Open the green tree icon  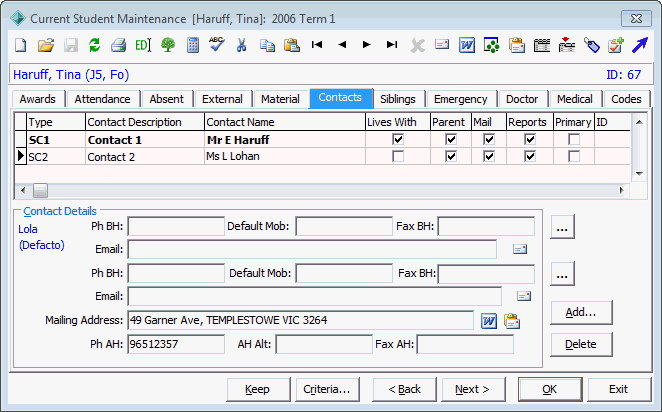tap(168, 45)
